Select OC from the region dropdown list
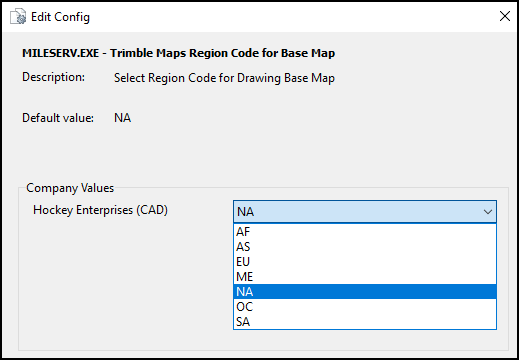The height and width of the screenshot is (360, 519). tap(365, 307)
